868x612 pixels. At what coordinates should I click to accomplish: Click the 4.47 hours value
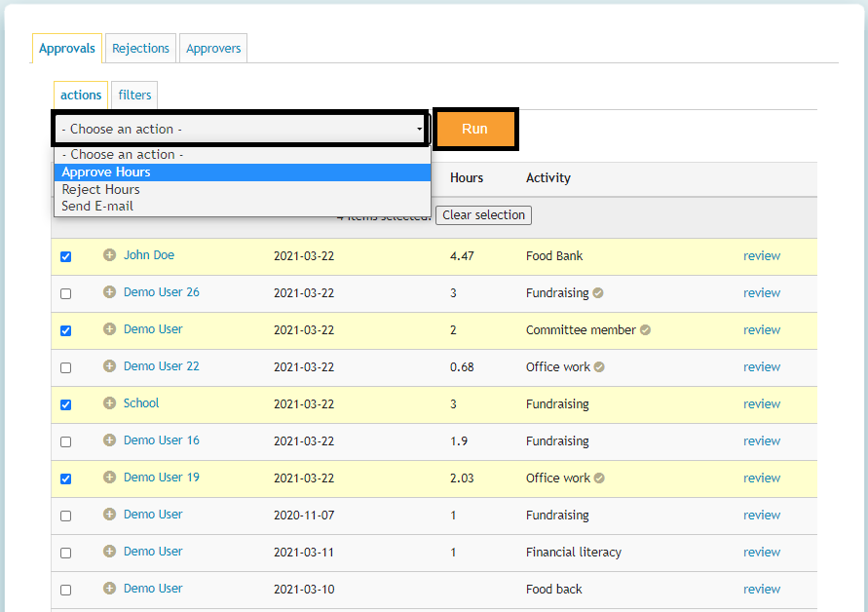pyautogui.click(x=462, y=256)
